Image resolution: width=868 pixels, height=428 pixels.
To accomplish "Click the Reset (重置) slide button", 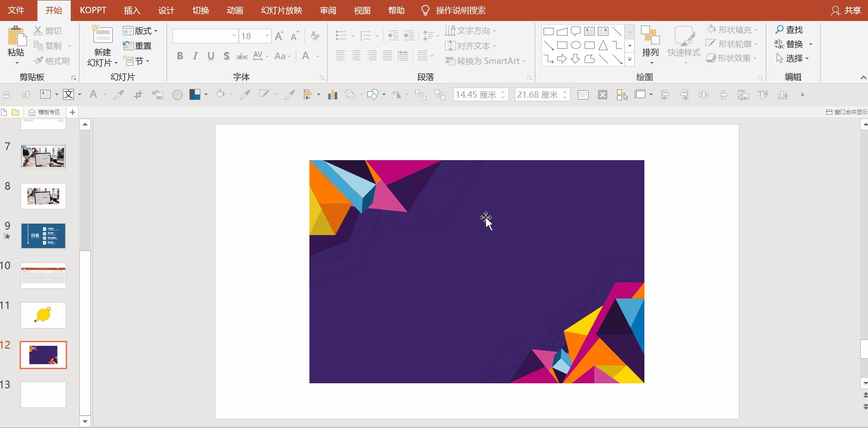I will [x=138, y=46].
